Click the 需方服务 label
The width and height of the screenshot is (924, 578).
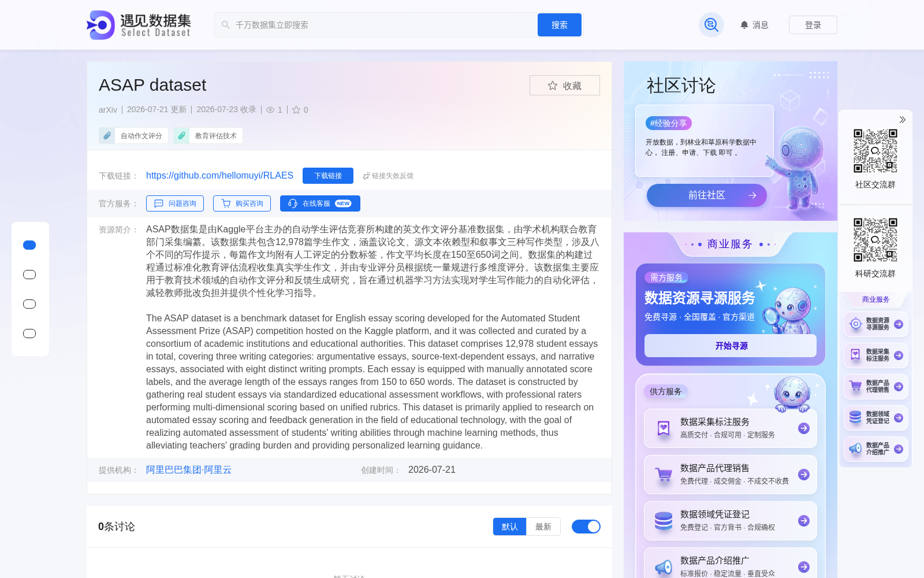pos(666,277)
